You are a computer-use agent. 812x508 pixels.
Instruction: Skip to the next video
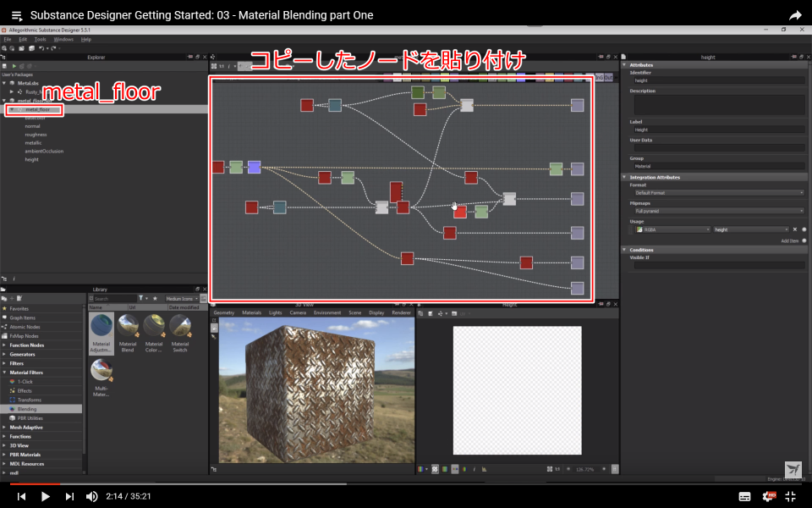click(x=69, y=497)
